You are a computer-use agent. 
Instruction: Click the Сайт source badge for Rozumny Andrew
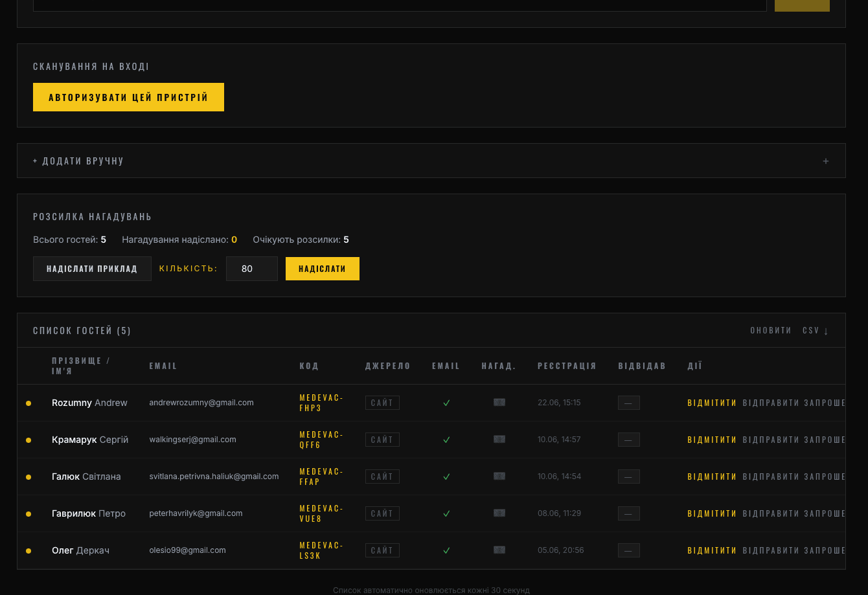[382, 403]
